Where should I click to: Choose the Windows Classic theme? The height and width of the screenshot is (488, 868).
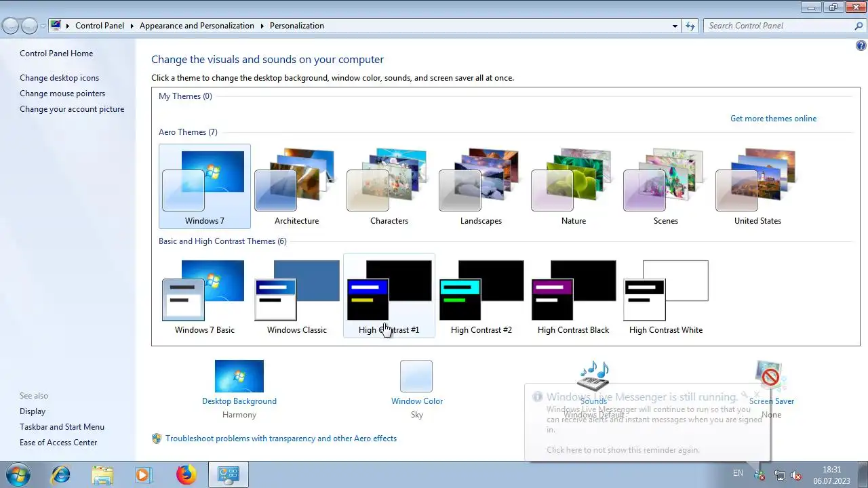296,296
